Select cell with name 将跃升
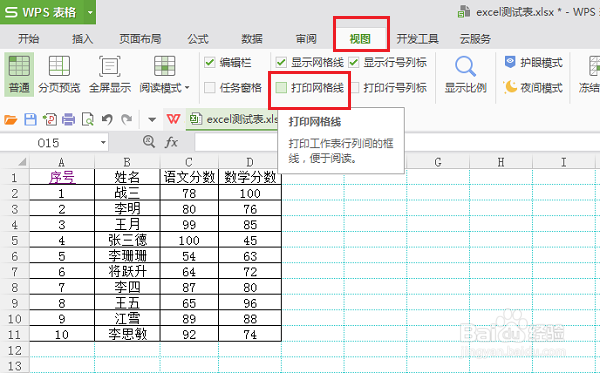The height and width of the screenshot is (373, 600). coord(127,272)
